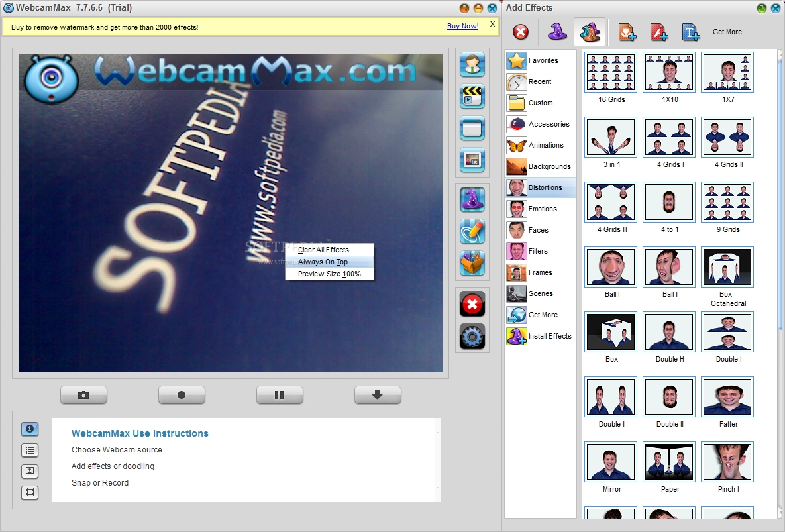Viewport: 785px width, 532px height.
Task: Open the recorded videos film icon
Action: pyautogui.click(x=30, y=492)
